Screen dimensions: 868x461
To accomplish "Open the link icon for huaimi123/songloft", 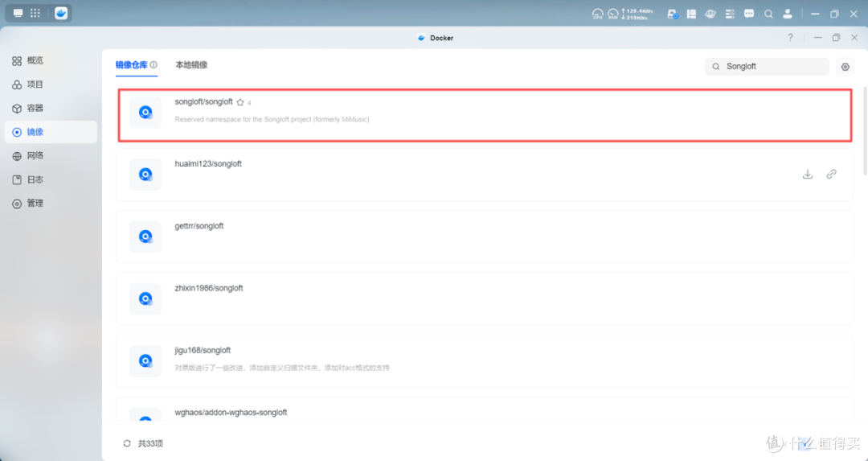I will pos(832,174).
